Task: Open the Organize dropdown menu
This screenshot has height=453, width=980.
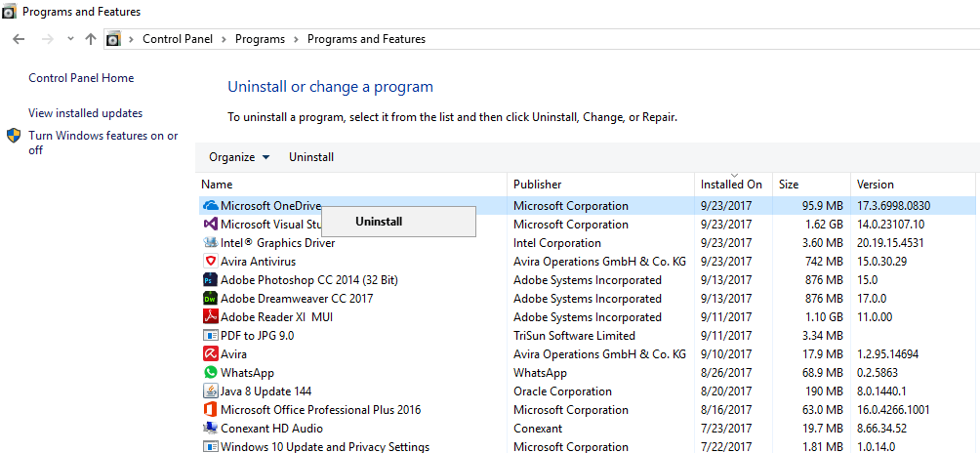Action: click(239, 157)
